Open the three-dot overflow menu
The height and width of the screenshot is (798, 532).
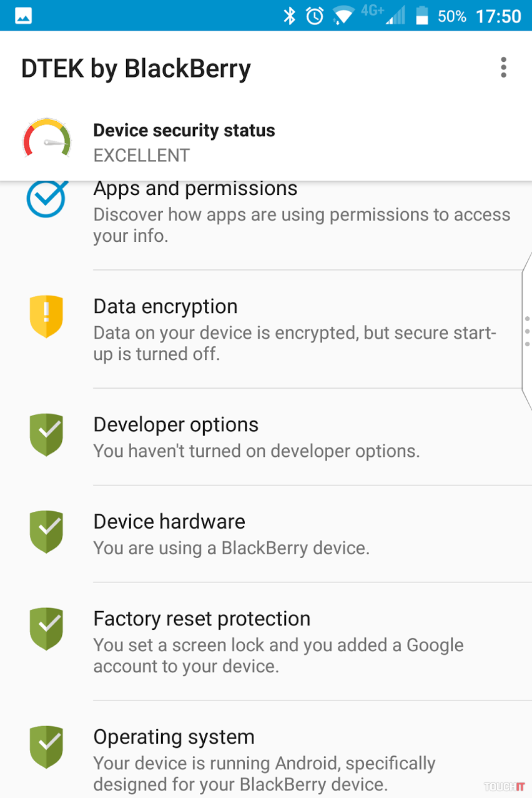503,67
